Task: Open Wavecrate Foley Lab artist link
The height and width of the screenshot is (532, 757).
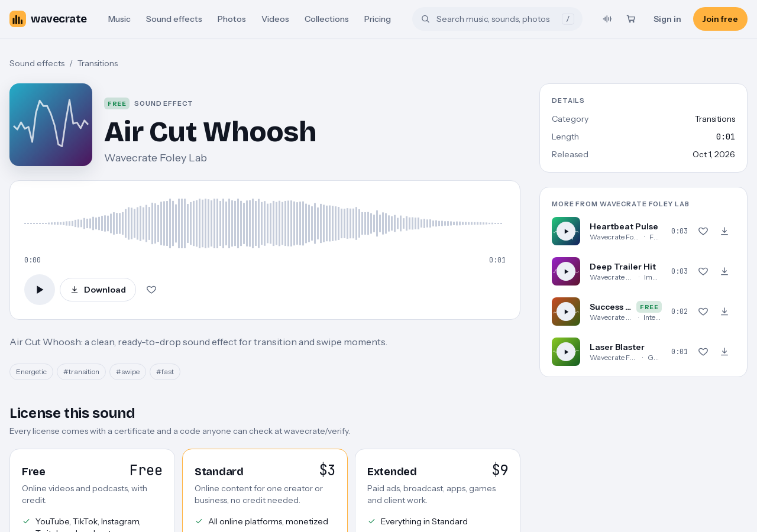Action: click(x=156, y=158)
